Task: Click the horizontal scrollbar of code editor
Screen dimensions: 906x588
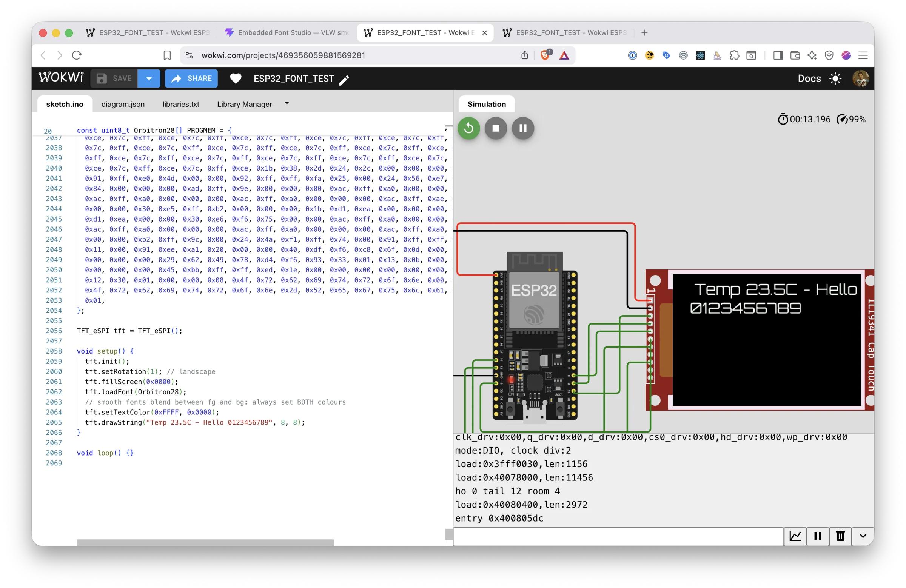Action: click(x=205, y=542)
